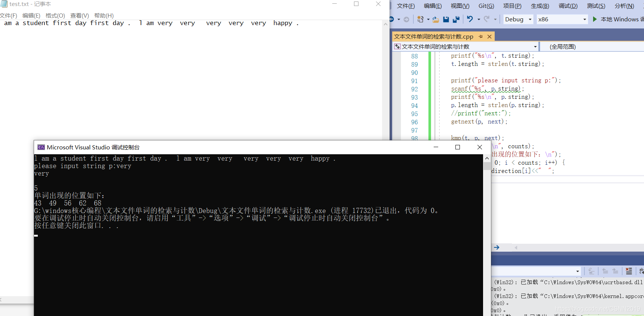Image resolution: width=644 pixels, height=316 pixels.
Task: Click the save all icon
Action: point(456,19)
